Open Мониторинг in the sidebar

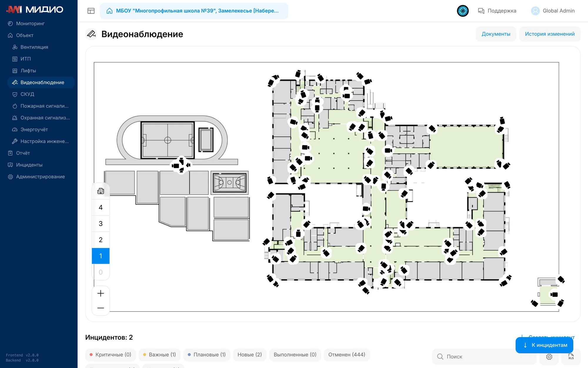(30, 24)
